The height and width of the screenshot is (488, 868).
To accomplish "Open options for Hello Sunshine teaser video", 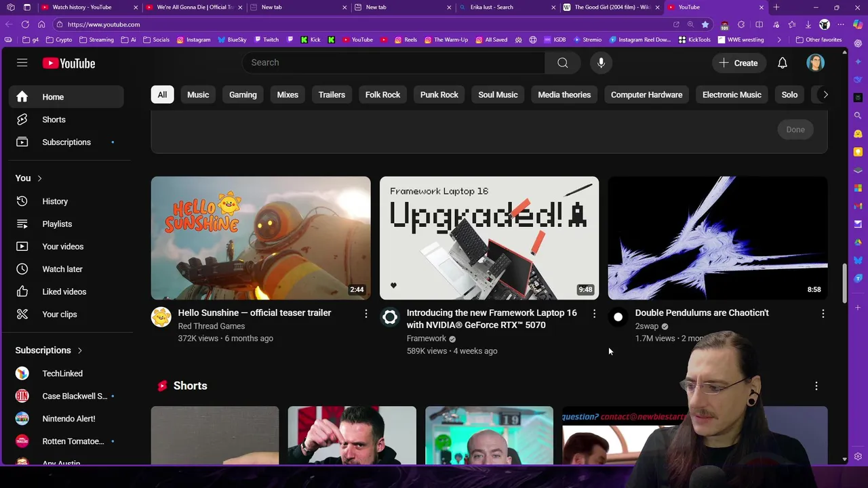I will point(366,313).
